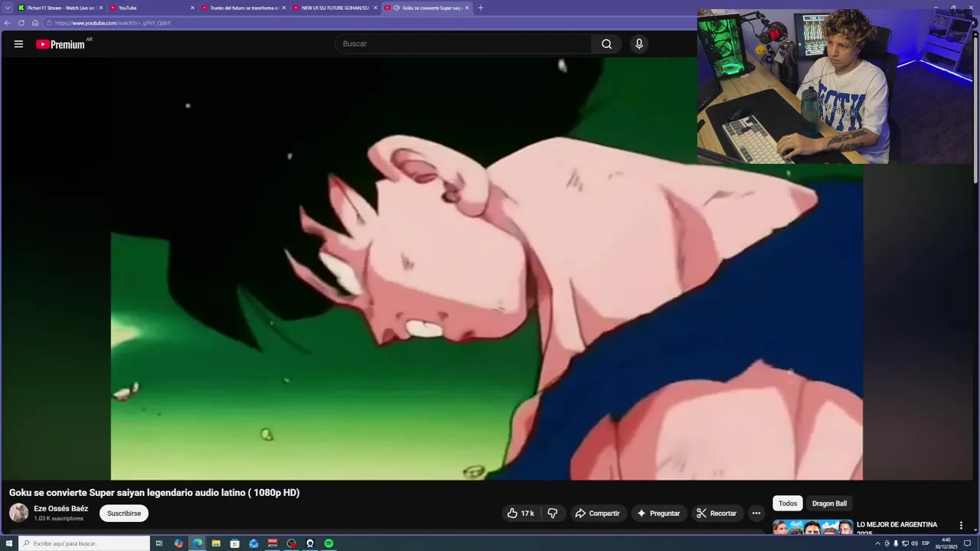Switch to the YouTube browser tab
Screen dimensions: 980x551
coord(151,8)
